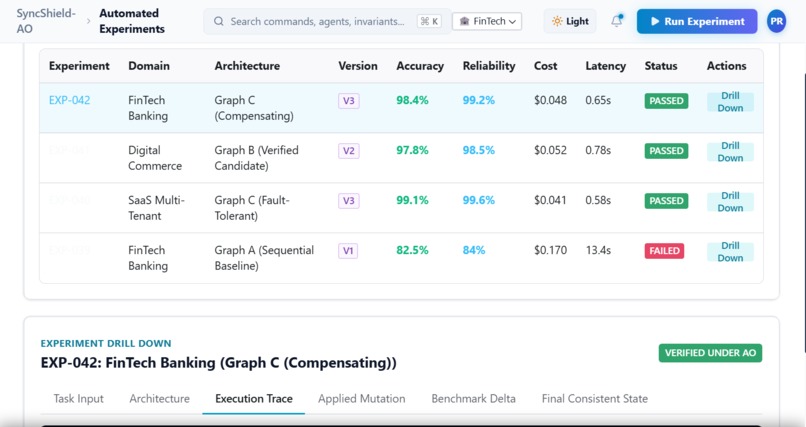Screen dimensions: 806x427
Task: Click the Experiment column header
Action: coord(79,66)
